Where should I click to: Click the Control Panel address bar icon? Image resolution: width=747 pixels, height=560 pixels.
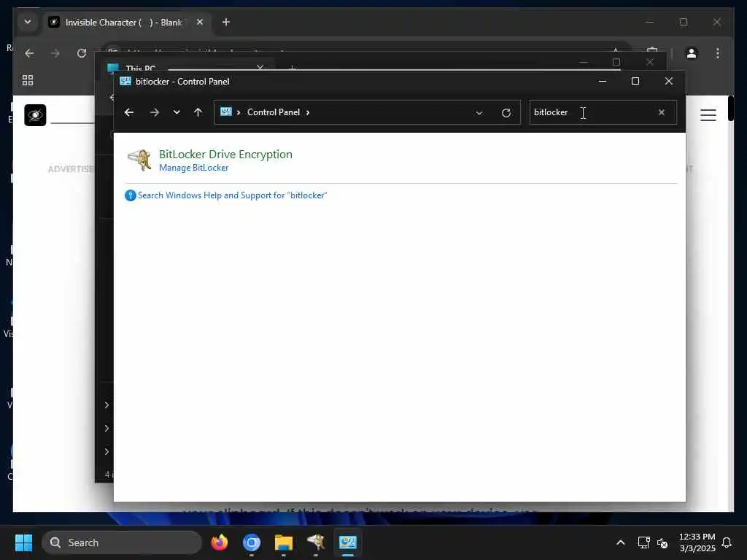click(x=226, y=112)
